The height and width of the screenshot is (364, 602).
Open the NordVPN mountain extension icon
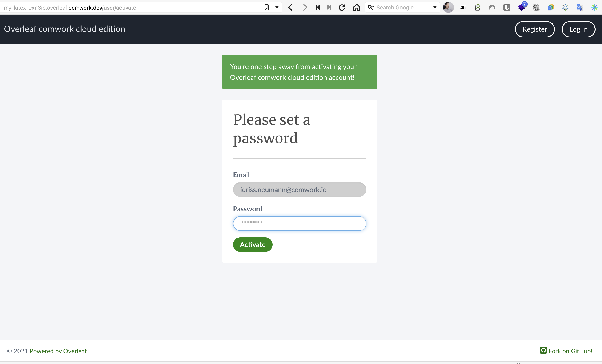pos(492,7)
